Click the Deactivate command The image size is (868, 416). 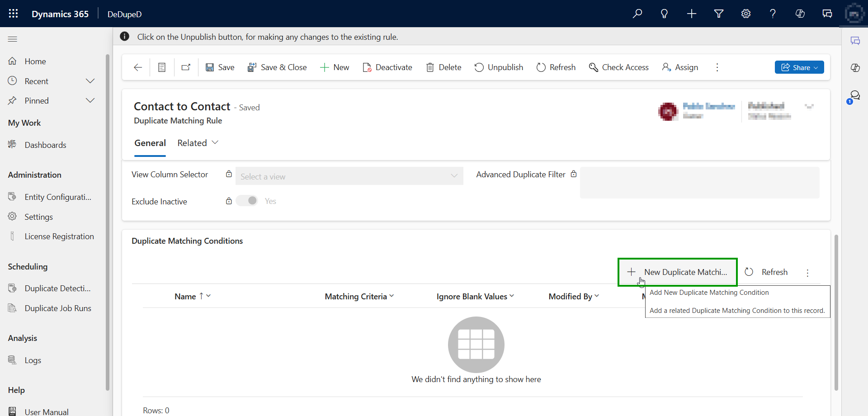387,67
